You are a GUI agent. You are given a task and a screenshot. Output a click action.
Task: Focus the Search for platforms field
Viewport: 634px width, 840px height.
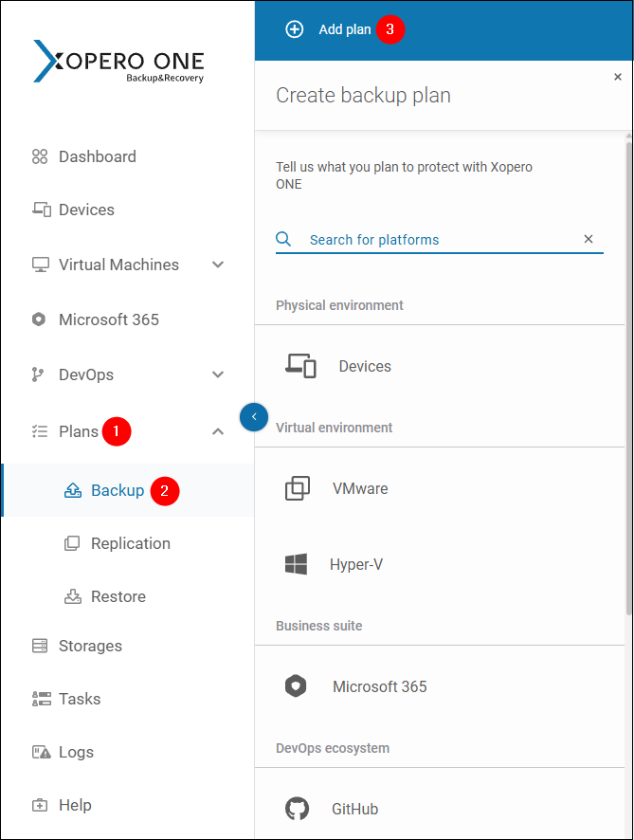coord(440,240)
